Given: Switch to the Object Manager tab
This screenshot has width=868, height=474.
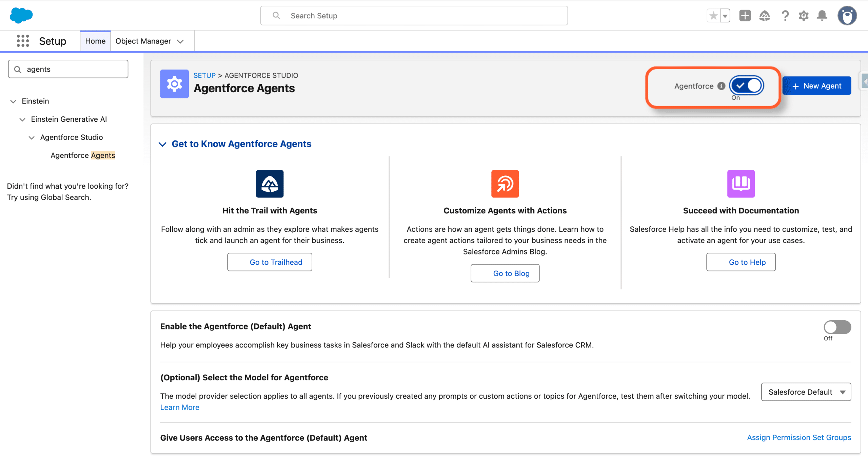Looking at the screenshot, I should (x=143, y=41).
